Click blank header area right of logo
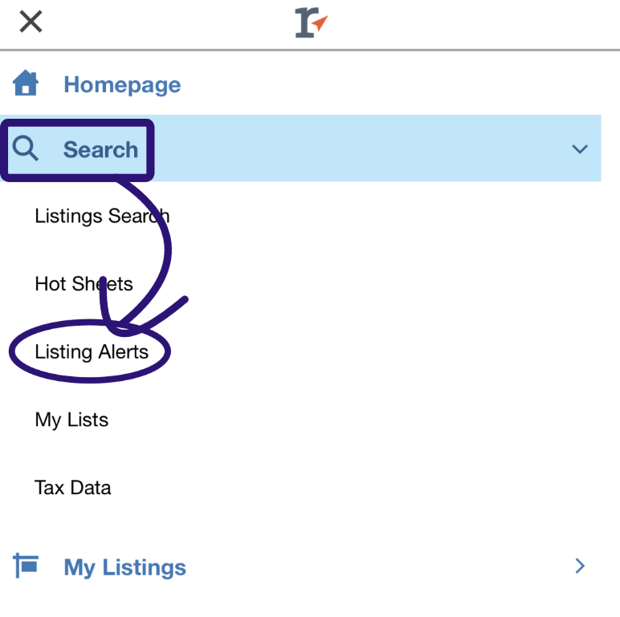Screen dimensions: 620x617 (470, 21)
